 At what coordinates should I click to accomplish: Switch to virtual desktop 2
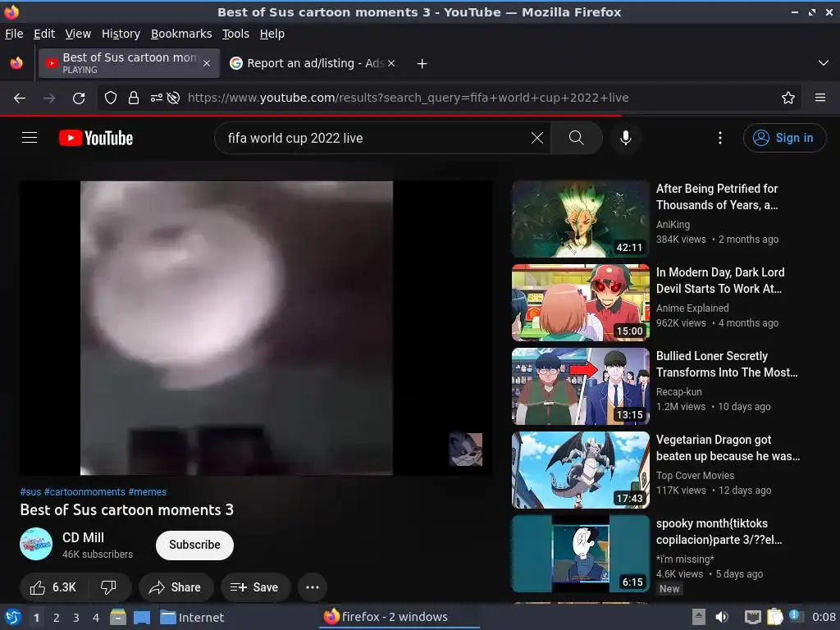tap(57, 618)
